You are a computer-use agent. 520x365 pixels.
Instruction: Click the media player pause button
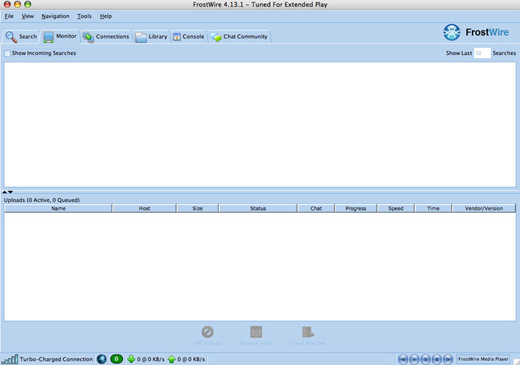425,359
